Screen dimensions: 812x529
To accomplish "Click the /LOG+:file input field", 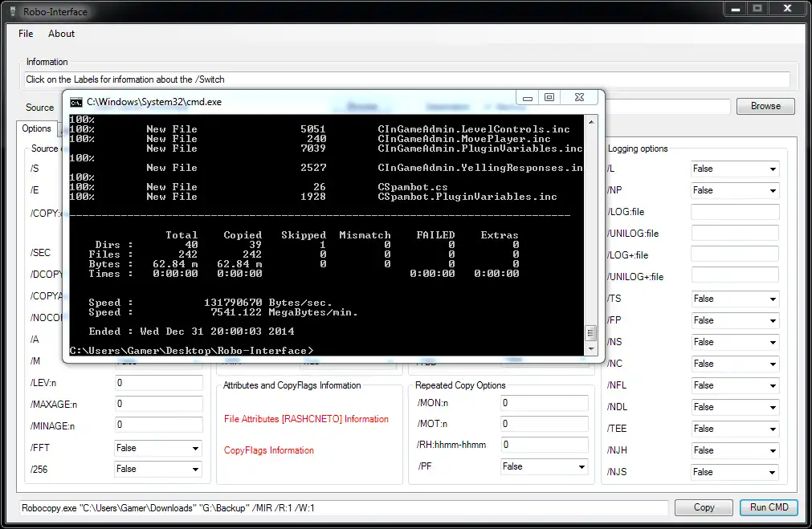I will point(735,254).
